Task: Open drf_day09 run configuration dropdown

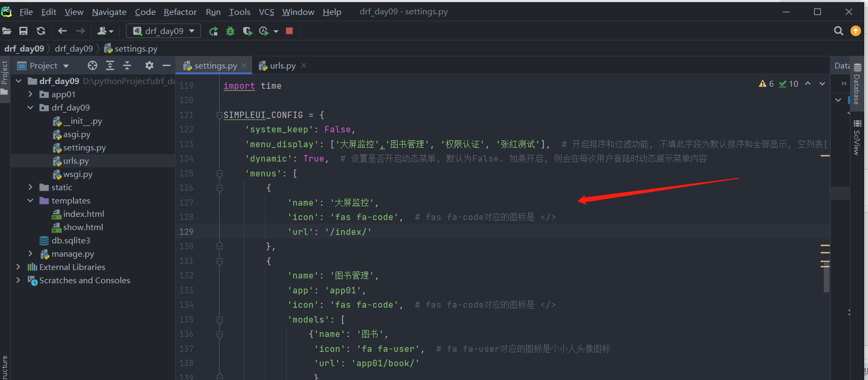Action: [x=164, y=31]
